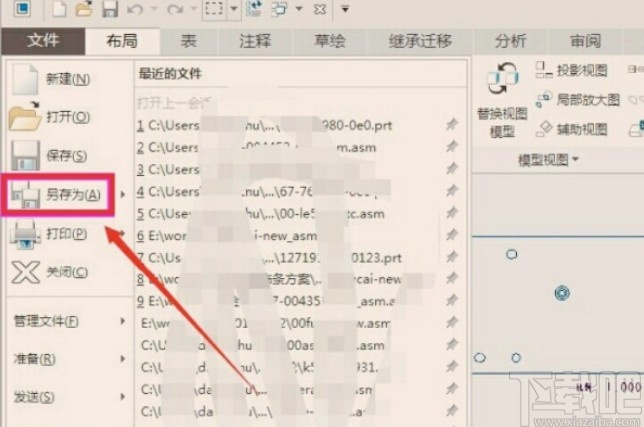
Task: Open recent file 8 ending cai-new
Action: (x=269, y=280)
